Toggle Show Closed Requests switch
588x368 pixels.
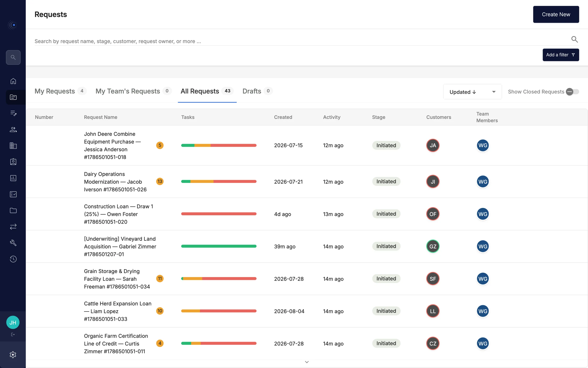572,92
